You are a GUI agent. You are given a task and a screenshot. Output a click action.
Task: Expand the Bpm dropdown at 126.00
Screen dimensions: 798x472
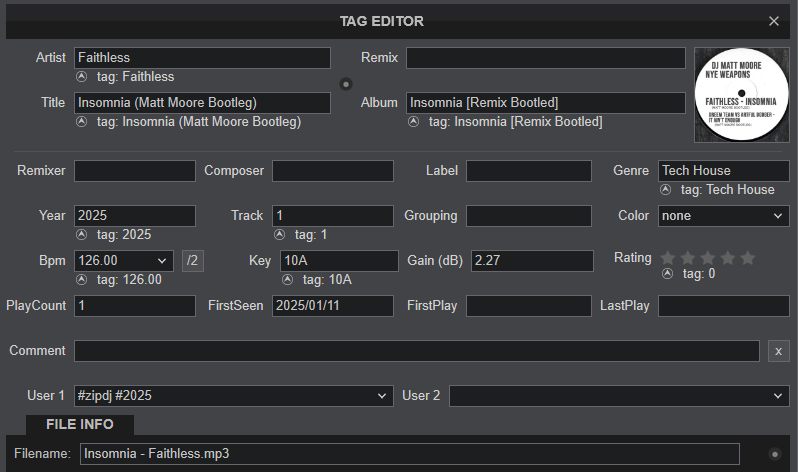pos(163,261)
